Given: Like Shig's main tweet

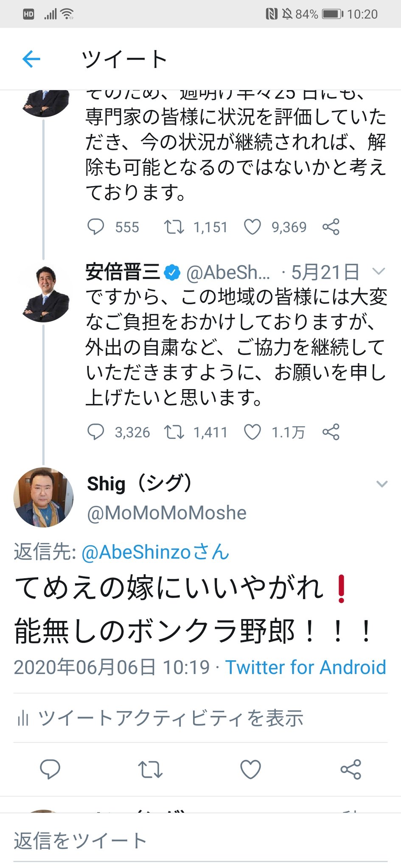Looking at the screenshot, I should tap(251, 769).
